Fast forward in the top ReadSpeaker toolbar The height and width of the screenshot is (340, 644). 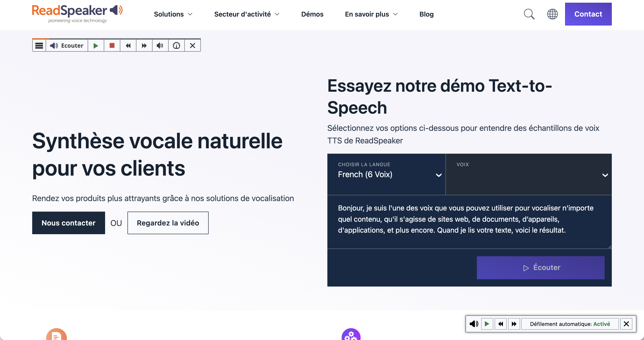click(144, 45)
